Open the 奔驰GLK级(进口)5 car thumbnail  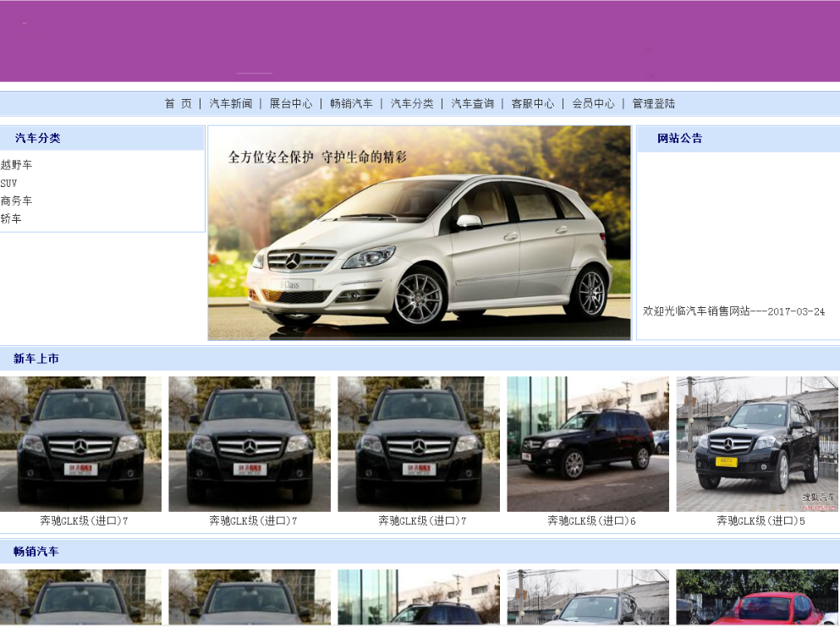coord(757,443)
